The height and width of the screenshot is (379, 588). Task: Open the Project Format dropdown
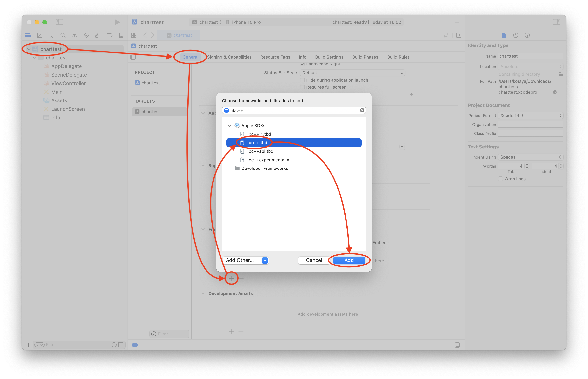(x=530, y=115)
